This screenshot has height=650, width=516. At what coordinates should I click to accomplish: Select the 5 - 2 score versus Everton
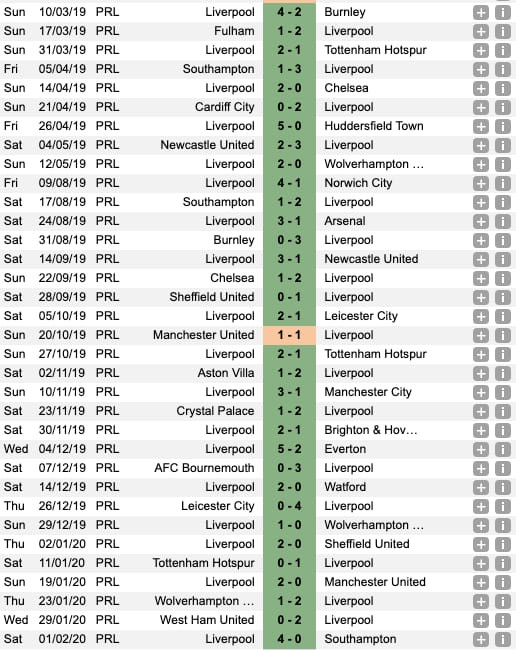tap(289, 449)
